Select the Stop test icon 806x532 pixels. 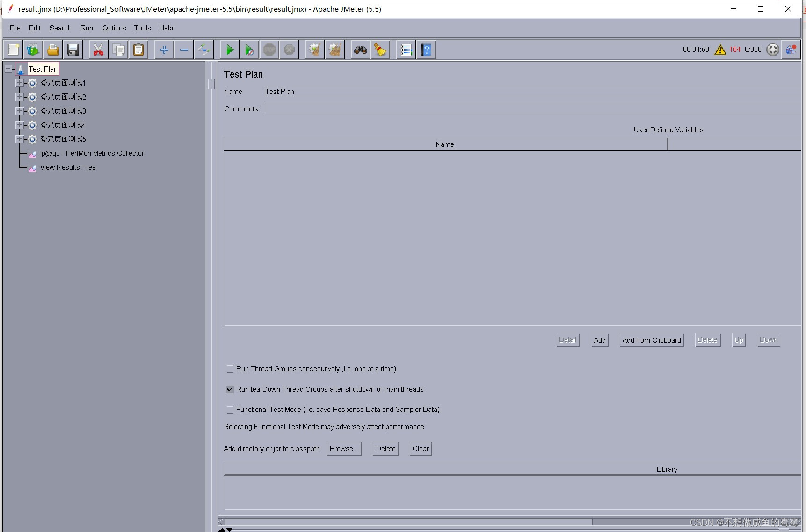click(269, 50)
